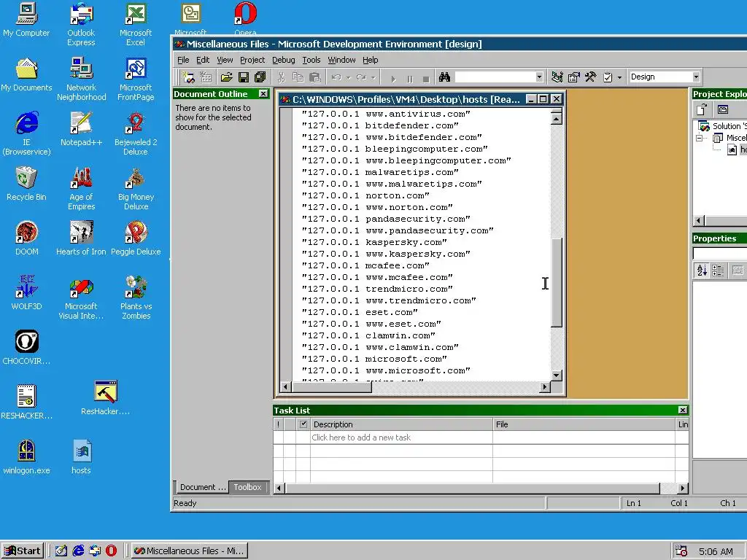Collapse the Miscellaneous Files tree node
This screenshot has height=560, width=747.
pyautogui.click(x=699, y=138)
